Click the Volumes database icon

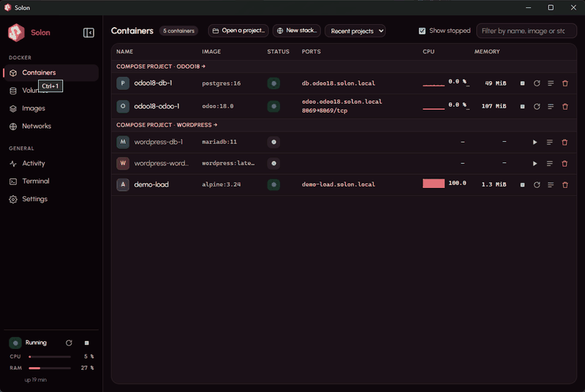(x=13, y=91)
